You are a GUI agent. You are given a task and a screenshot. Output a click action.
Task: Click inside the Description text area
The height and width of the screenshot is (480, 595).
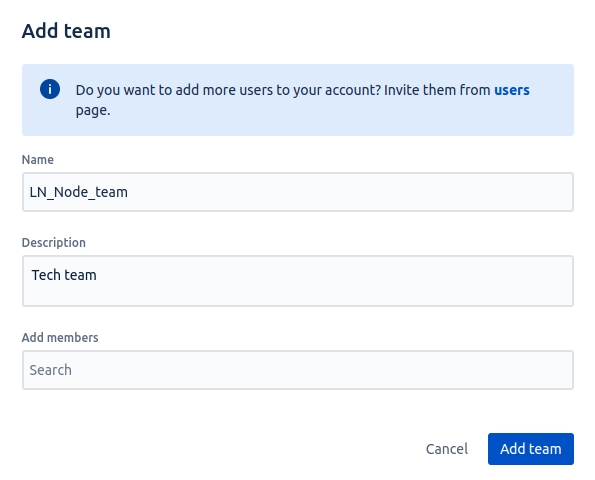coord(298,281)
